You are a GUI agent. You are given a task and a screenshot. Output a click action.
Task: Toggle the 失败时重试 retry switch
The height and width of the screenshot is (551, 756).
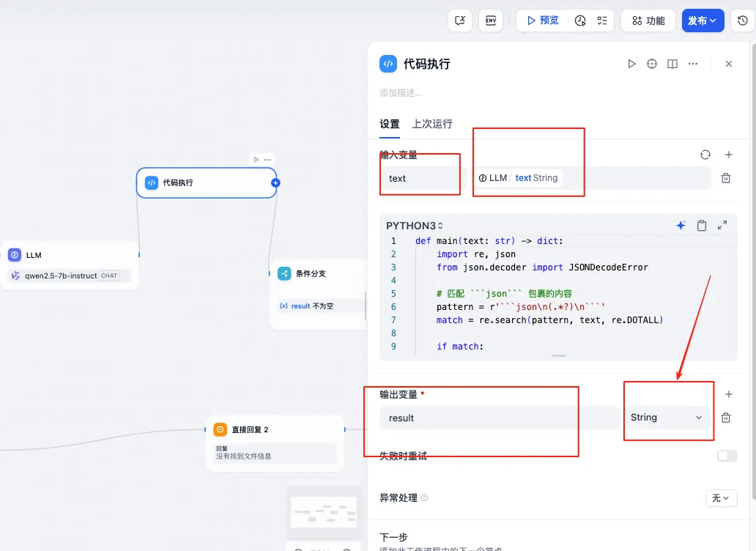tap(727, 456)
